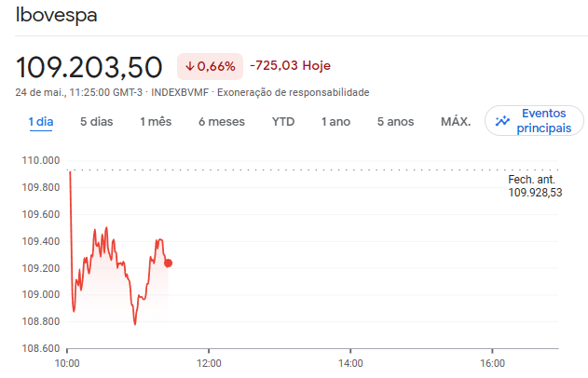The height and width of the screenshot is (378, 588).
Task: Click the red current-price dot on the chart
Action: (x=168, y=263)
